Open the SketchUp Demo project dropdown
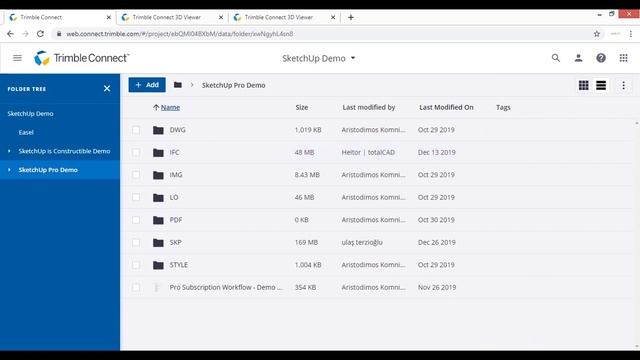 319,58
